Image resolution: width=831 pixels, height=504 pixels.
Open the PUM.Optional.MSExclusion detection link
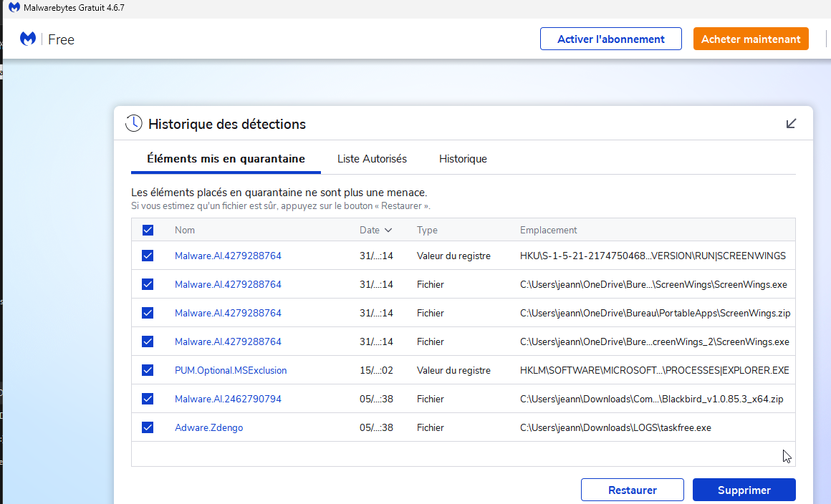pyautogui.click(x=231, y=370)
